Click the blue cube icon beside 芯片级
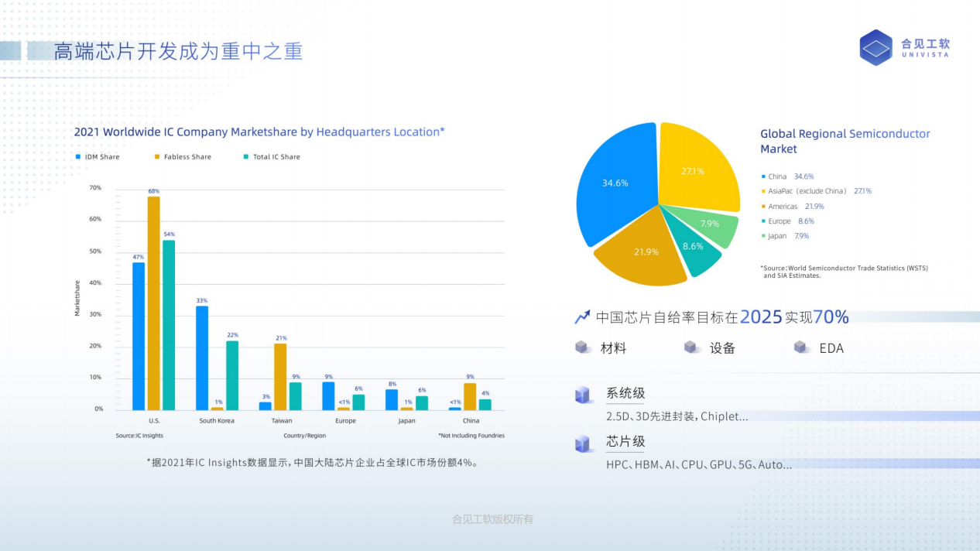Viewport: 980px width, 551px height. pyautogui.click(x=583, y=443)
